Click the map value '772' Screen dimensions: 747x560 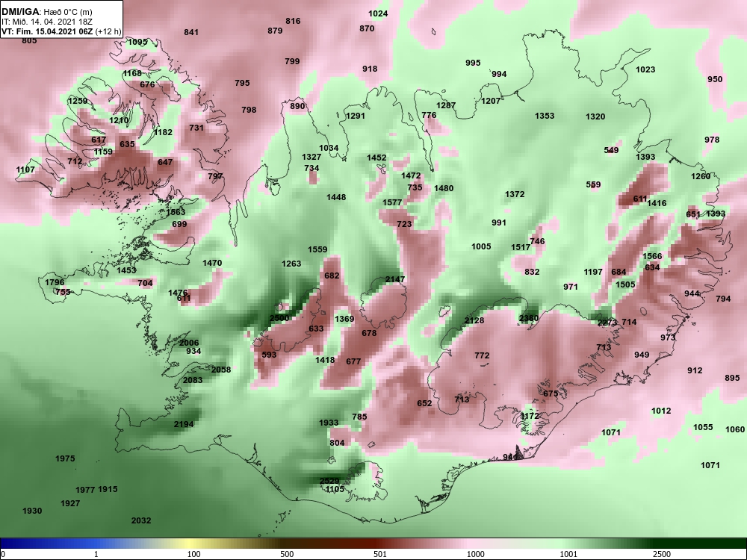482,355
